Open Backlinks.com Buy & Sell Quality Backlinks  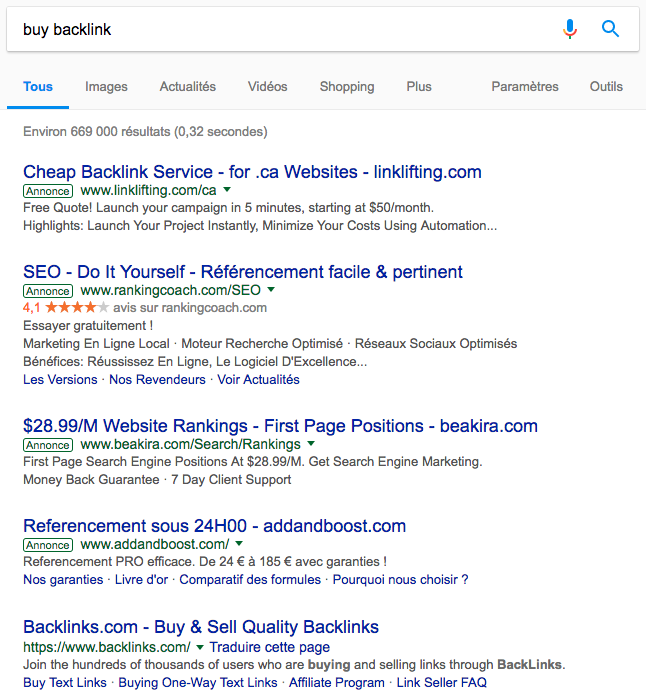(201, 627)
